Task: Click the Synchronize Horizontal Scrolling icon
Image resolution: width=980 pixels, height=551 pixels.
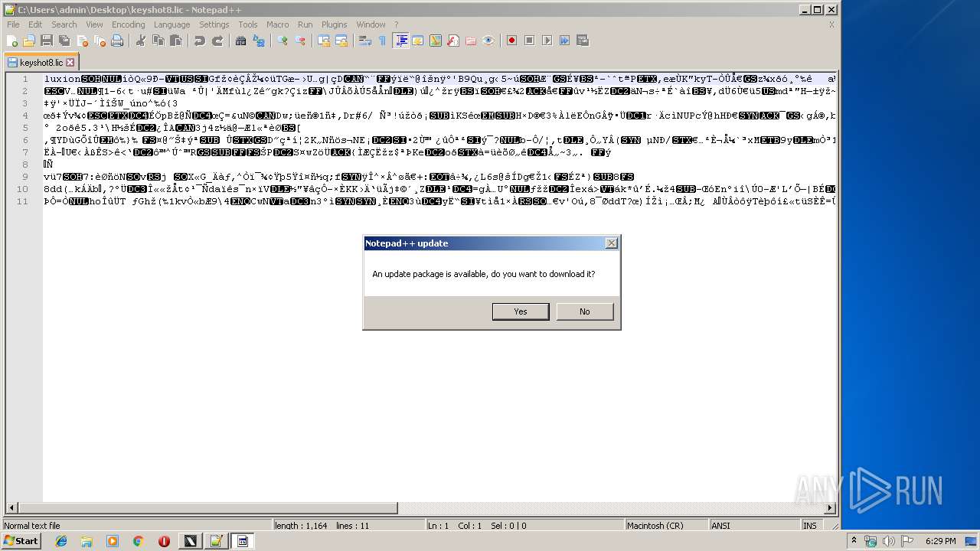Action: [x=341, y=41]
